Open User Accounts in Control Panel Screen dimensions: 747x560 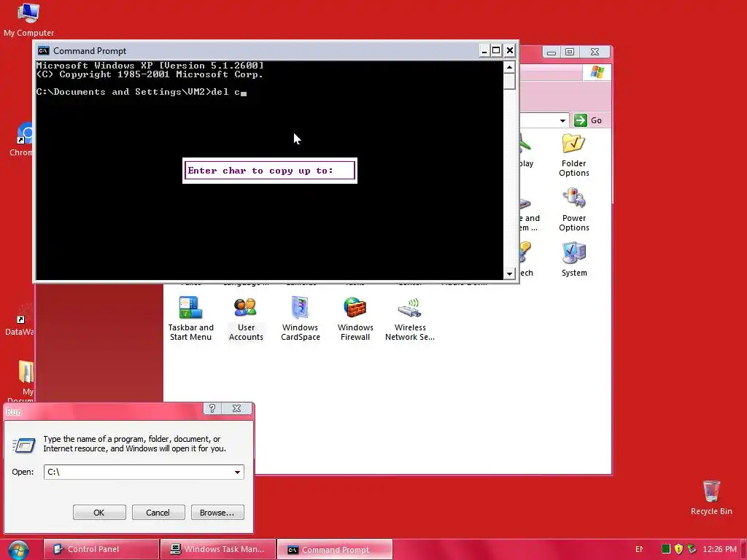pos(246,319)
